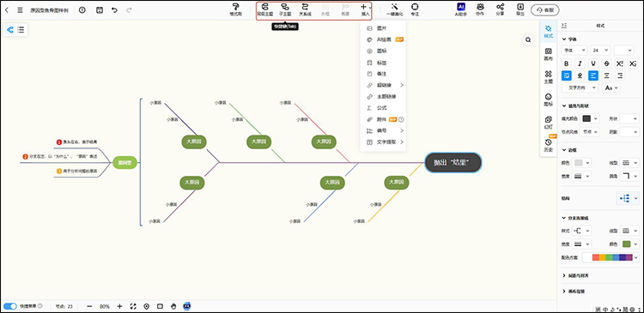
Task: Click the redo arrow icon
Action: coord(129,9)
